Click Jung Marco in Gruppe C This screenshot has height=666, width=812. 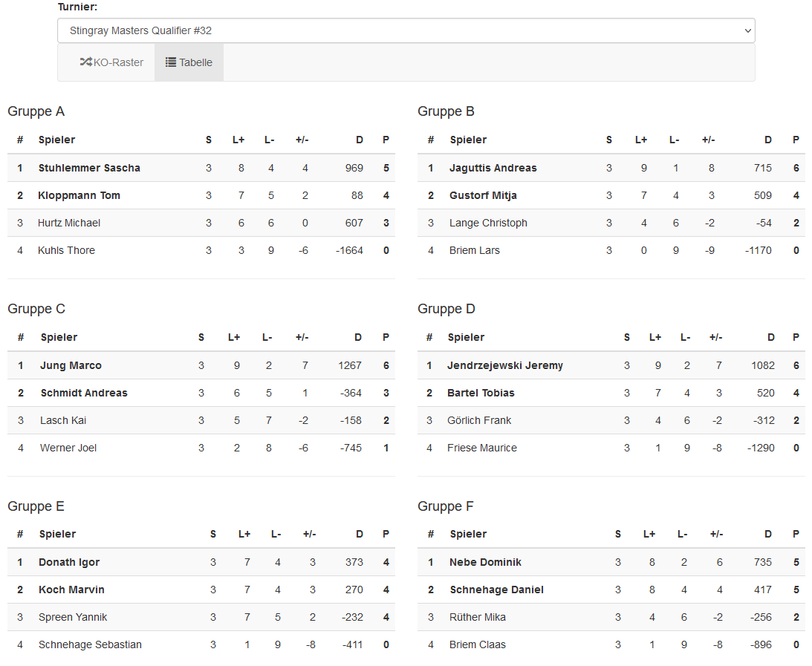(71, 365)
